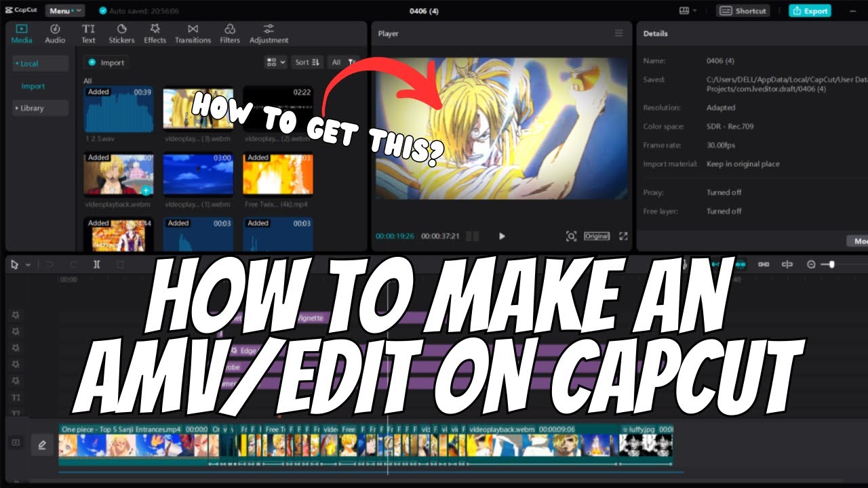Click the cover edit pencil button

point(42,445)
